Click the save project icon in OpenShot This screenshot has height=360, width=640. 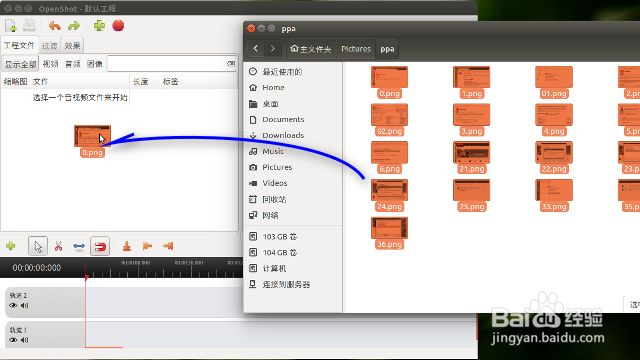click(29, 26)
